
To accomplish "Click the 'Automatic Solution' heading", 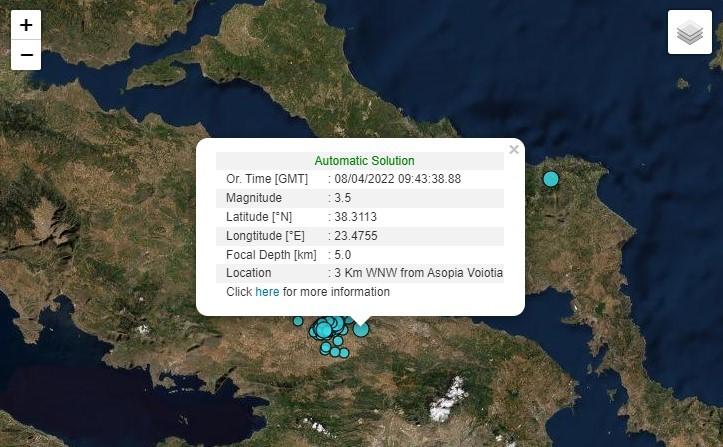I will [x=364, y=161].
